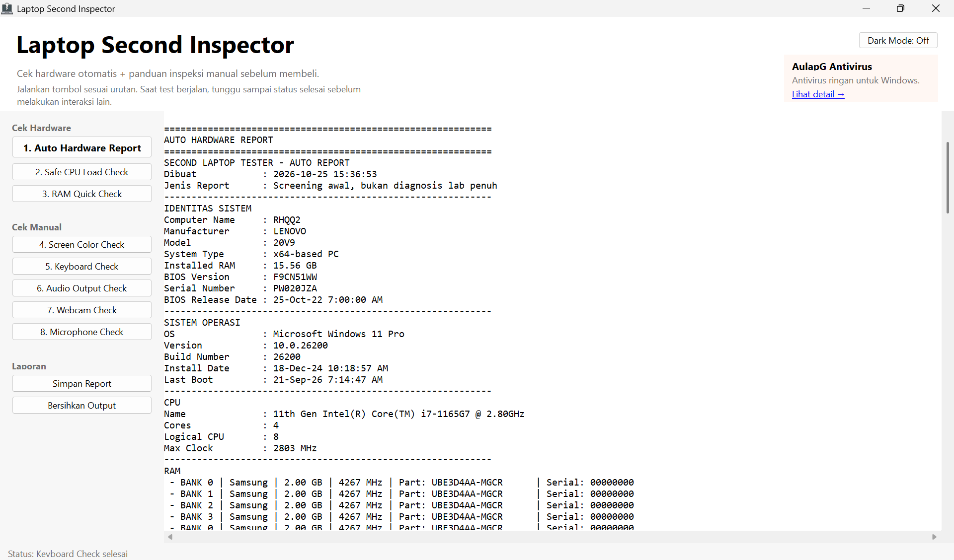
Task: Open the AulapG Antivirus Lihat detail link
Action: click(818, 94)
